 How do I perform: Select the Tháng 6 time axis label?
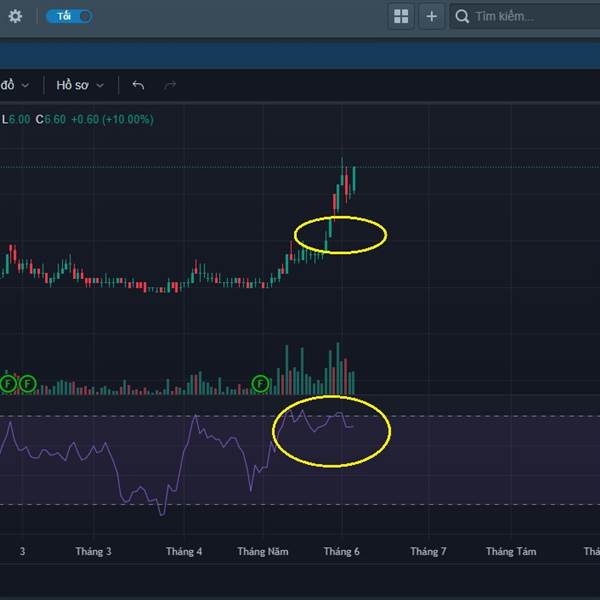tap(342, 551)
